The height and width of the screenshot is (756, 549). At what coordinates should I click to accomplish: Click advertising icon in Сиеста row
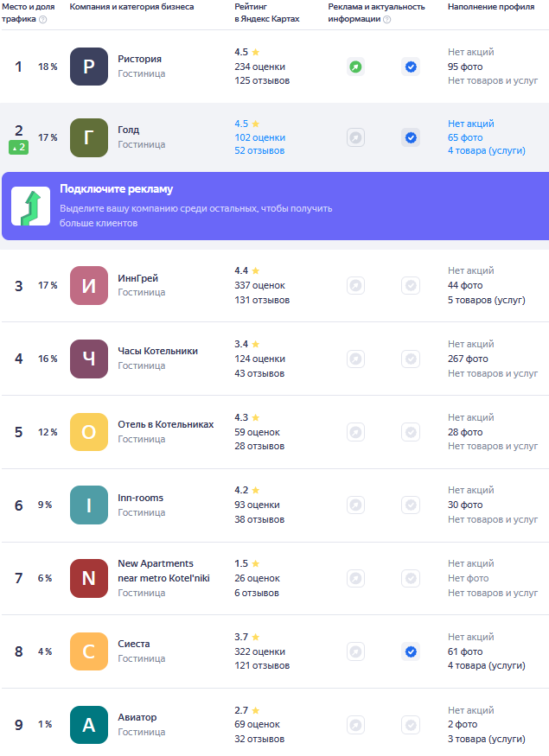click(x=355, y=651)
